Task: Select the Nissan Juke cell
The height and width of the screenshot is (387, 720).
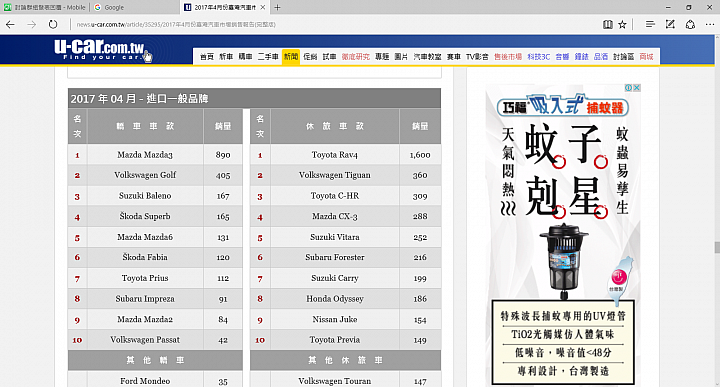Action: [x=335, y=319]
